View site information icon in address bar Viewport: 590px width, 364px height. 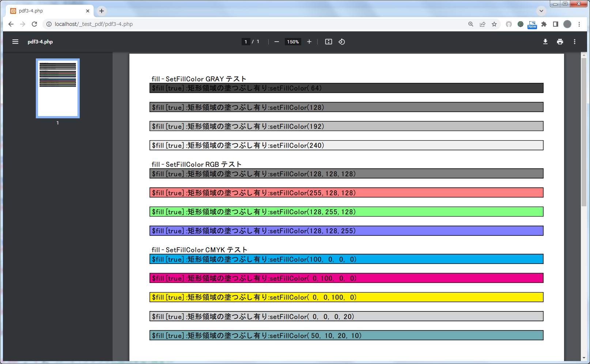pyautogui.click(x=49, y=24)
